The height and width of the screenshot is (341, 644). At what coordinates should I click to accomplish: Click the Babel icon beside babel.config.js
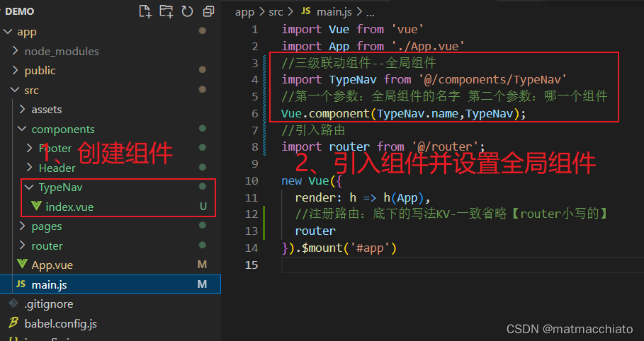pos(13,323)
